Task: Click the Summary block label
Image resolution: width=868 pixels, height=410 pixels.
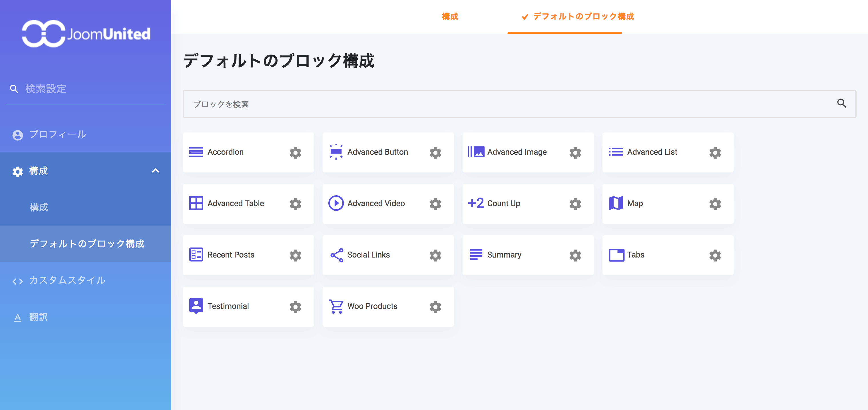Action: pyautogui.click(x=504, y=255)
